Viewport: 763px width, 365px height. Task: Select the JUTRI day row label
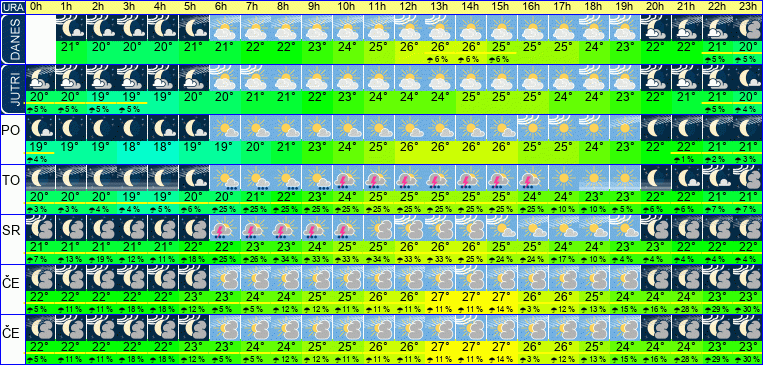[x=12, y=89]
